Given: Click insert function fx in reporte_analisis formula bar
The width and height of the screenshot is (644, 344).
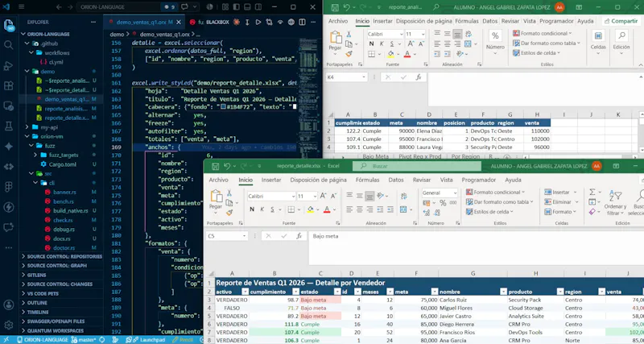Looking at the screenshot, I should click(x=419, y=77).
